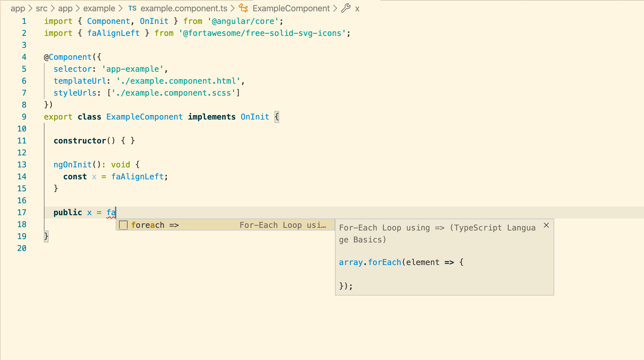Click 'faAlignLeft' import on line 2
Viewport: 644px width, 360px height.
[x=113, y=33]
